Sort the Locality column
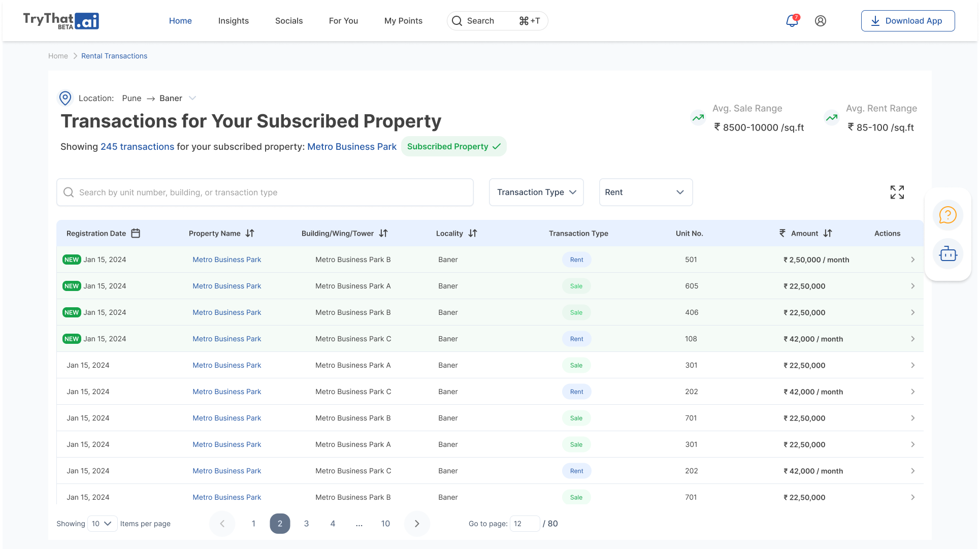This screenshot has width=980, height=549. tap(472, 233)
